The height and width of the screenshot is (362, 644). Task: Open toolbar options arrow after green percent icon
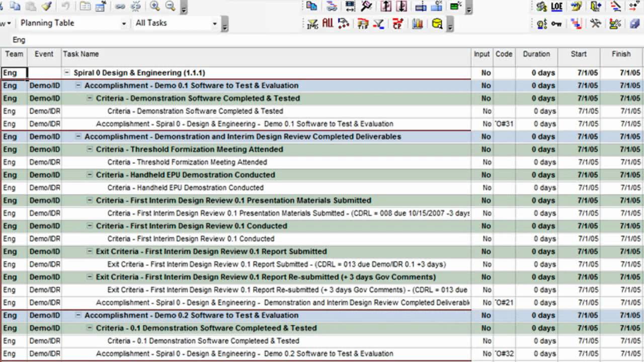click(469, 8)
